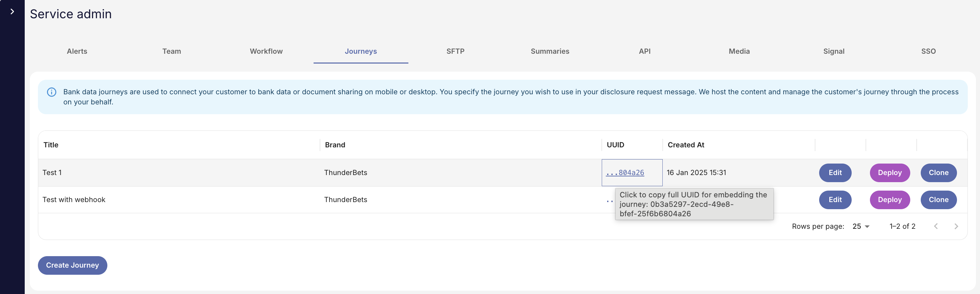Deploy the Test with webhook journey
The height and width of the screenshot is (294, 980).
point(890,200)
